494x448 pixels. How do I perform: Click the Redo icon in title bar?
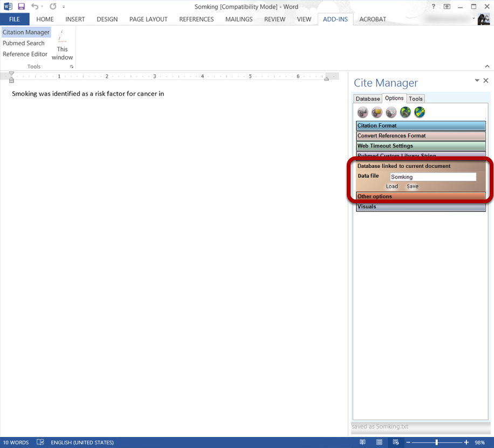pyautogui.click(x=53, y=6)
